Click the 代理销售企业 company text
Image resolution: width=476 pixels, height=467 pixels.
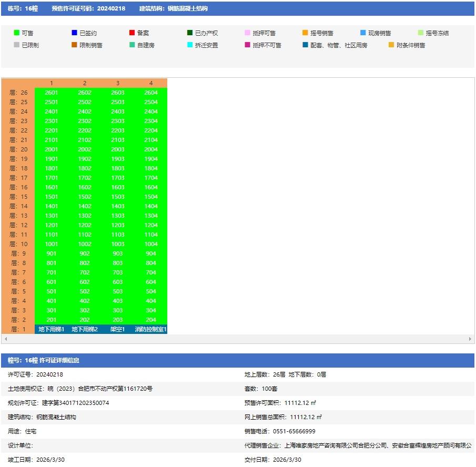(x=358, y=445)
